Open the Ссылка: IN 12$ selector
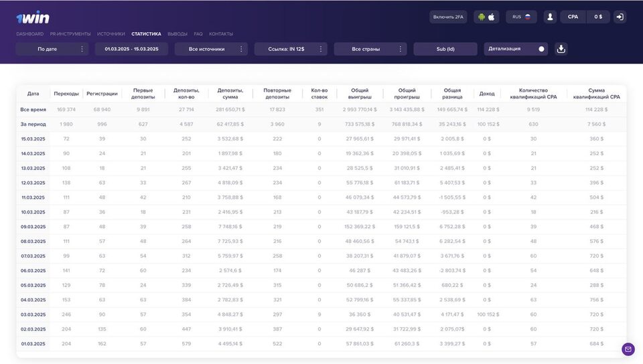The image size is (643, 364). 291,49
